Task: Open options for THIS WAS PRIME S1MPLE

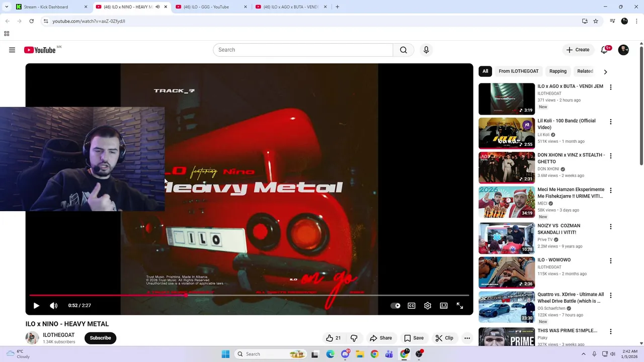Action: 611,332
